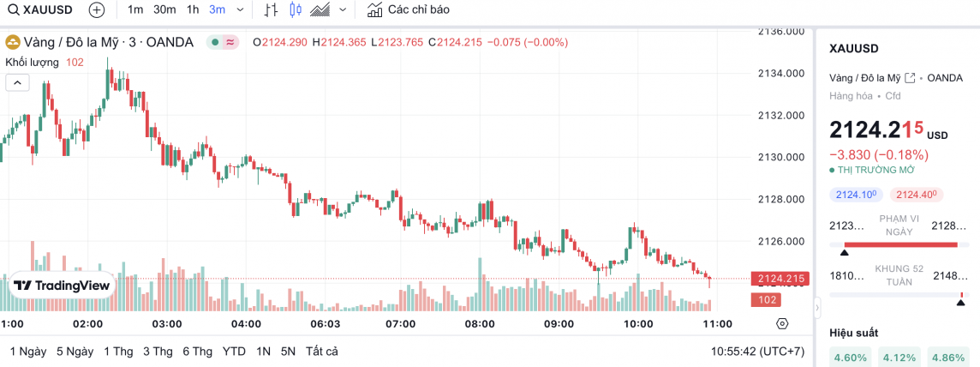This screenshot has height=367, width=980.
Task: Click the XAUUSD symbol search magnifier
Action: click(12, 10)
